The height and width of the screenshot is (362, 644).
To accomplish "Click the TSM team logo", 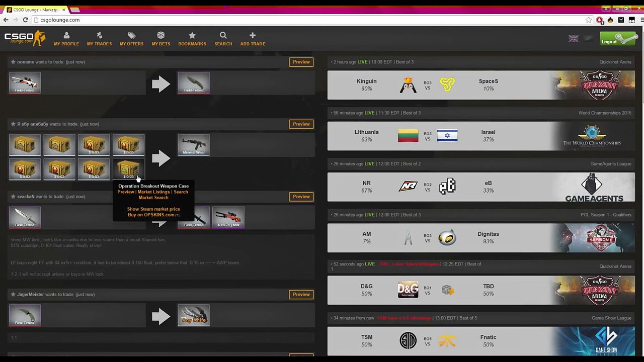I will pyautogui.click(x=408, y=341).
